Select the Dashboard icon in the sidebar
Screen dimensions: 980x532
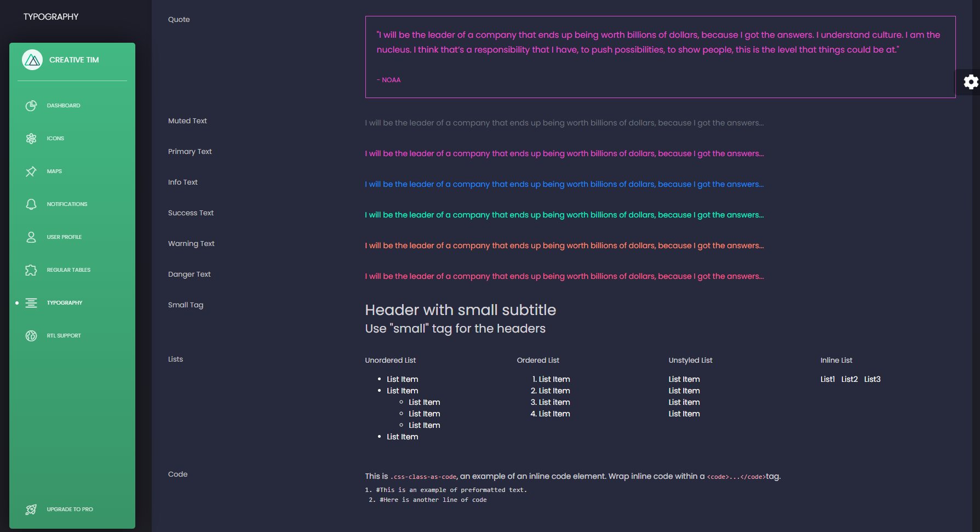(x=31, y=105)
